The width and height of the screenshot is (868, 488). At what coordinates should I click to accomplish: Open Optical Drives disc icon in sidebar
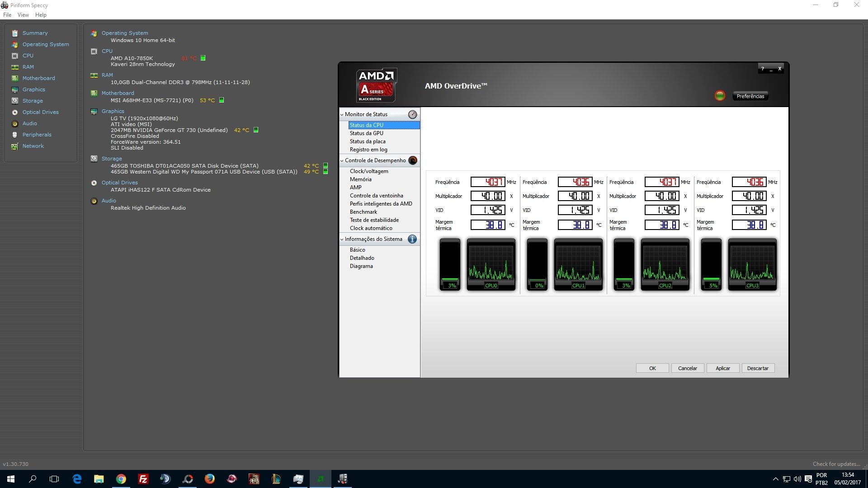(x=15, y=112)
